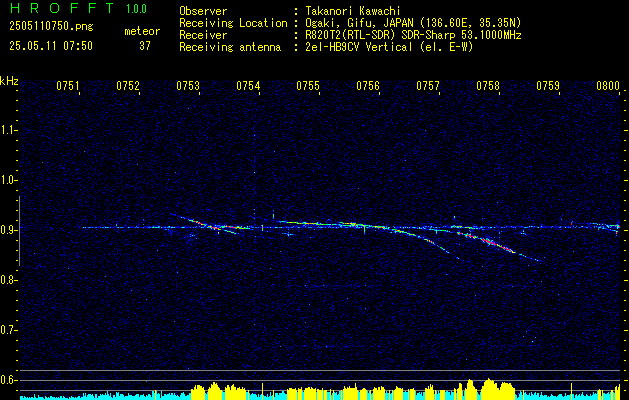Click the version number 1.0.0
The image size is (629, 400).
(136, 9)
